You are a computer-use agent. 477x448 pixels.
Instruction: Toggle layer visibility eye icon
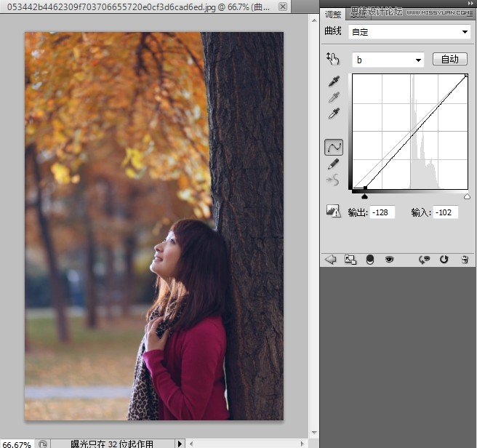[389, 260]
